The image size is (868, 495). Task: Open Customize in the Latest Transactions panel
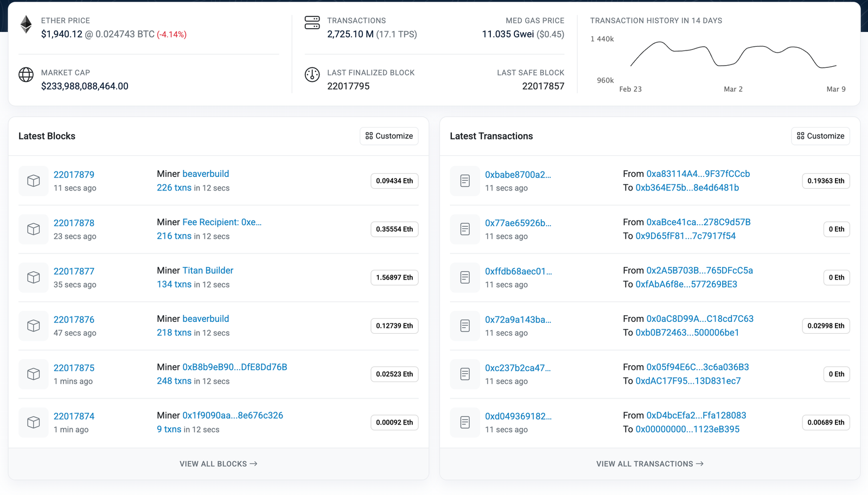coord(820,136)
